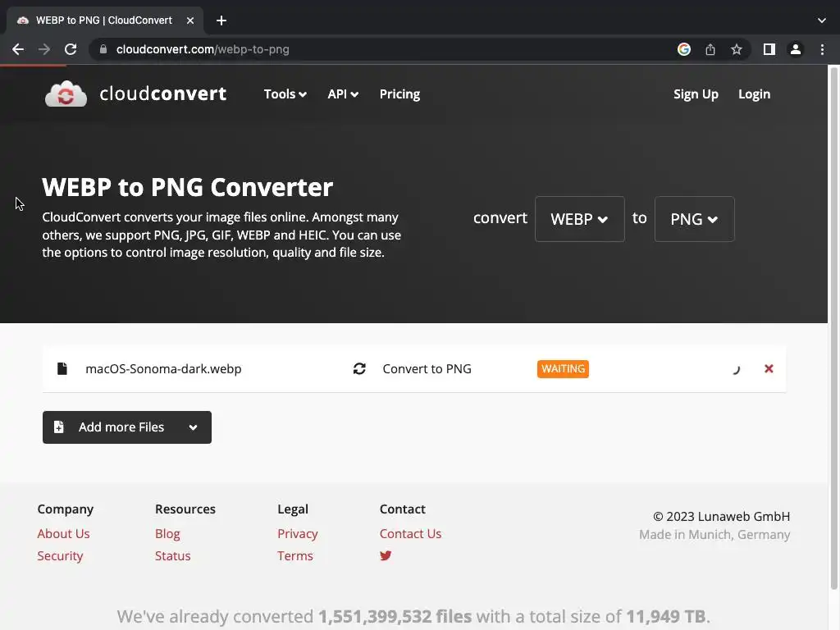Bookmark this page with the star icon
Screen dimensions: 840x630
click(x=736, y=49)
